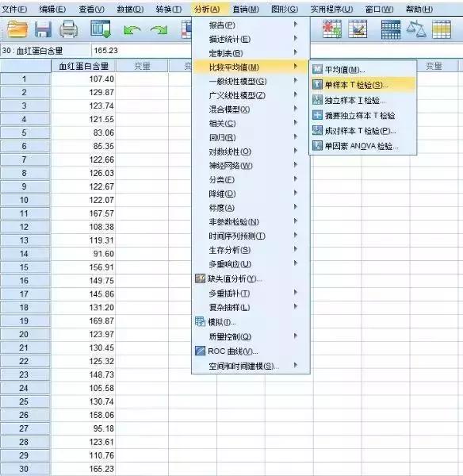Expand the 分类(F) submenu
Viewport: 463px width, 476px height.
coord(251,180)
